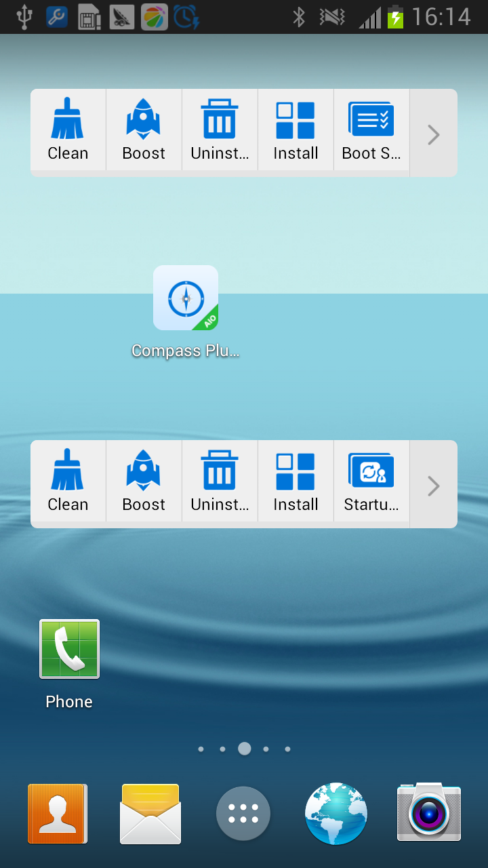Viewport: 488px width, 868px height.
Task: Launch the Compass Plugin app
Action: [x=186, y=313]
